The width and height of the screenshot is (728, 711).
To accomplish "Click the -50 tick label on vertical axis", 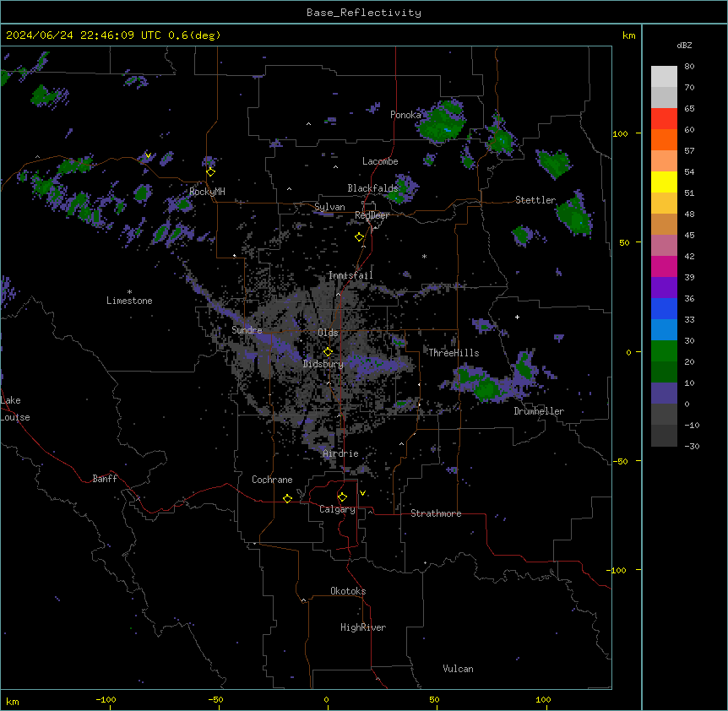I will (x=620, y=461).
